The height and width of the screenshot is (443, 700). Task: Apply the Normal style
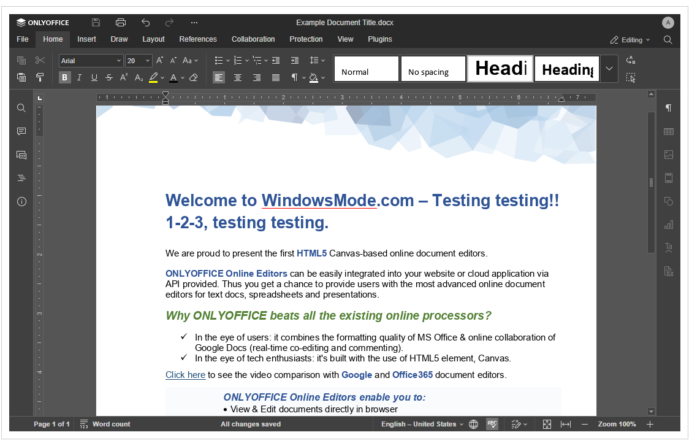coord(367,69)
